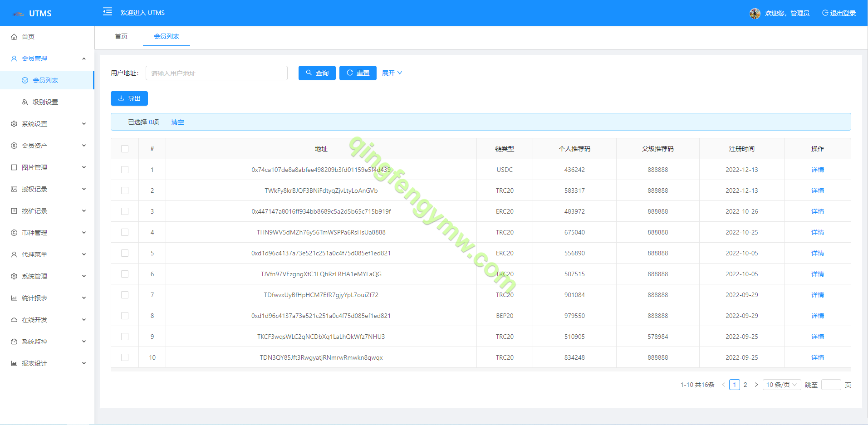Click the coin icon beside 会员资产
Screen dimensions: 868x425
(x=14, y=146)
